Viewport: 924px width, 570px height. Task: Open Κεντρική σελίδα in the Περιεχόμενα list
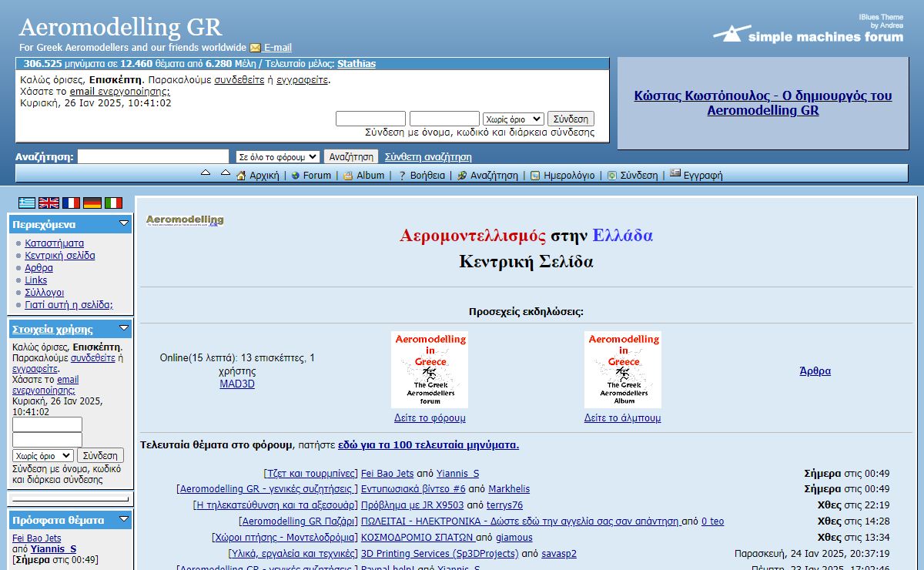(x=60, y=256)
